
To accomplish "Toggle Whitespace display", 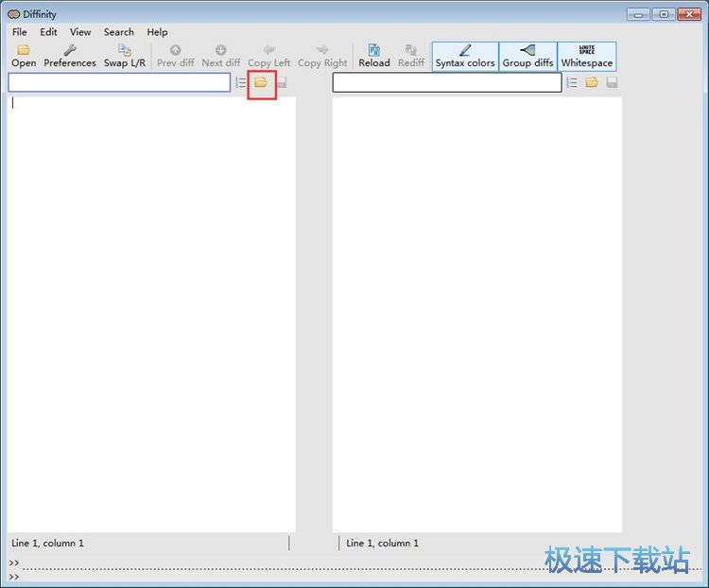I will (x=587, y=56).
